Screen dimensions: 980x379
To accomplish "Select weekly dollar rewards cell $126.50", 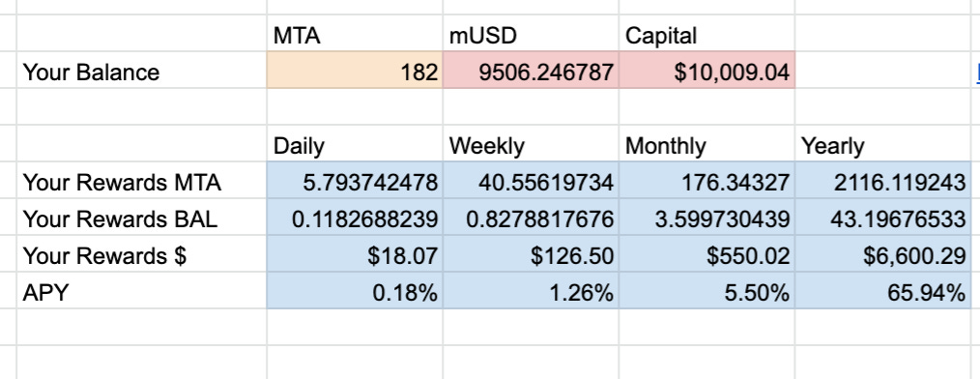I will (x=531, y=254).
